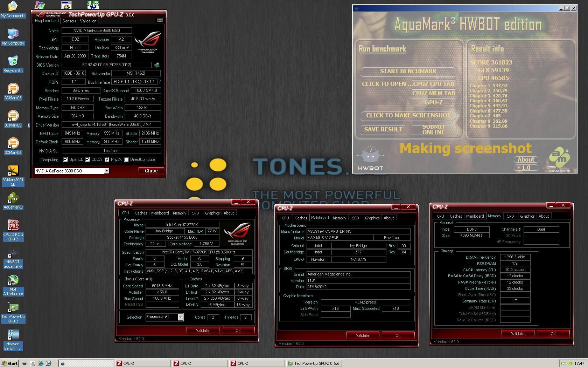Viewport: 588px width, 368px height.
Task: Click the MAXIMUS V GENE model field
Action: click(339, 238)
